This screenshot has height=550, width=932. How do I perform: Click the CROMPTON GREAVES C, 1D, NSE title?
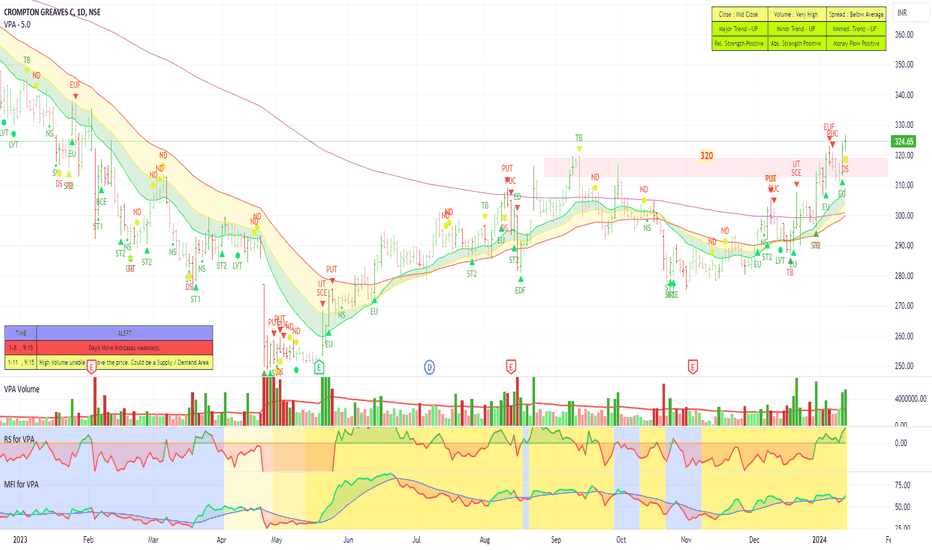[x=52, y=12]
